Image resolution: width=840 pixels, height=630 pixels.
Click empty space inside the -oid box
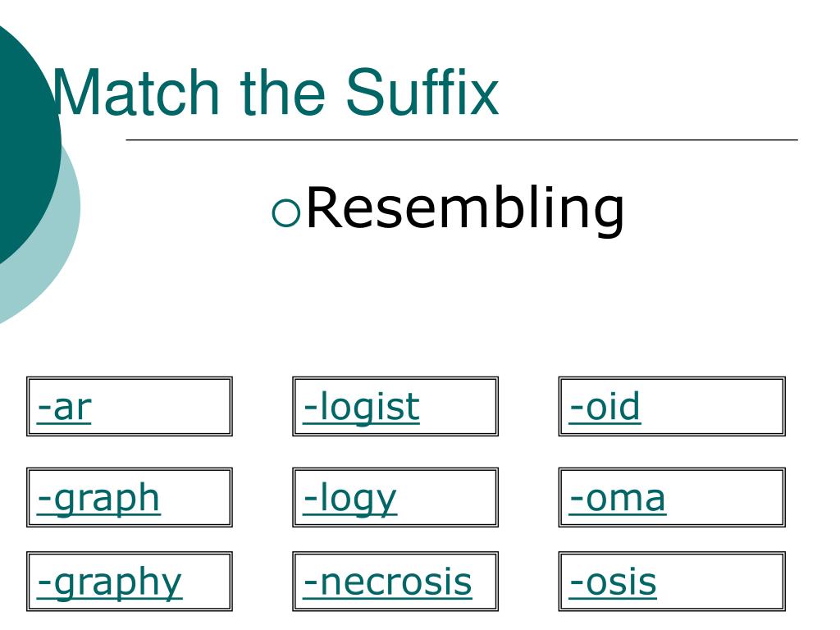click(713, 407)
